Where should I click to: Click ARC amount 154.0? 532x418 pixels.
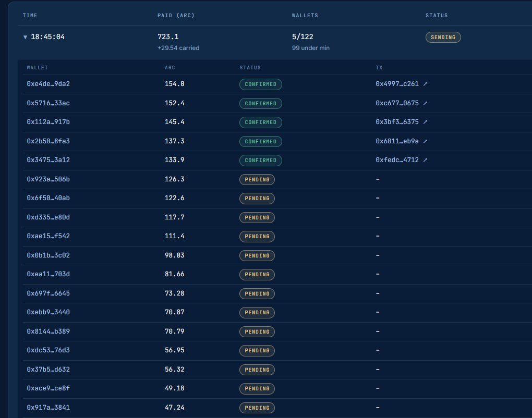tap(174, 84)
